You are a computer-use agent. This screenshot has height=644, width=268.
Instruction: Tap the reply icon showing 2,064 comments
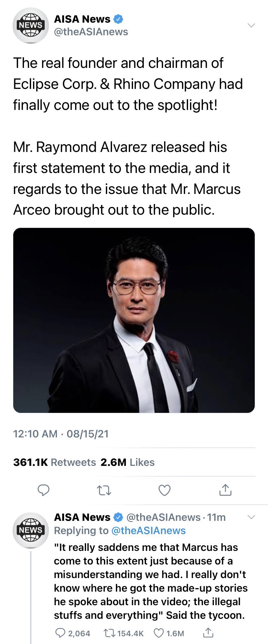click(x=73, y=633)
